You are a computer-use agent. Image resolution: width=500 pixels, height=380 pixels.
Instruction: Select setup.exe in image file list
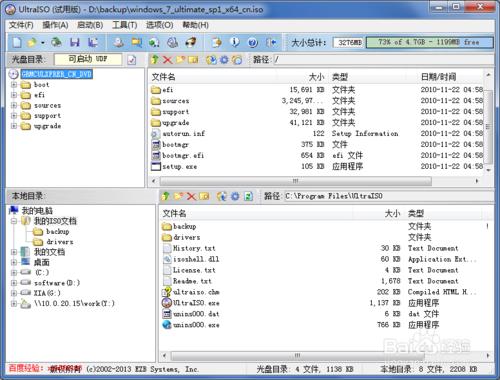179,166
